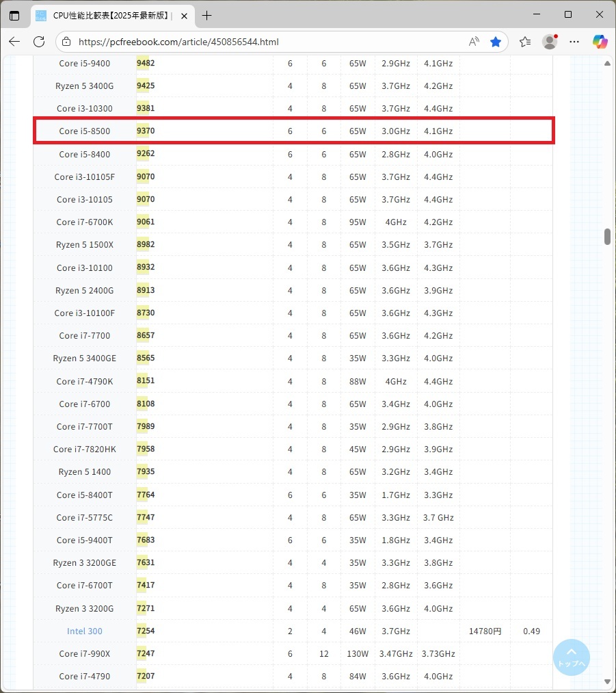Close the CPU性能比較表 tab
The height and width of the screenshot is (693, 616).
click(x=184, y=16)
